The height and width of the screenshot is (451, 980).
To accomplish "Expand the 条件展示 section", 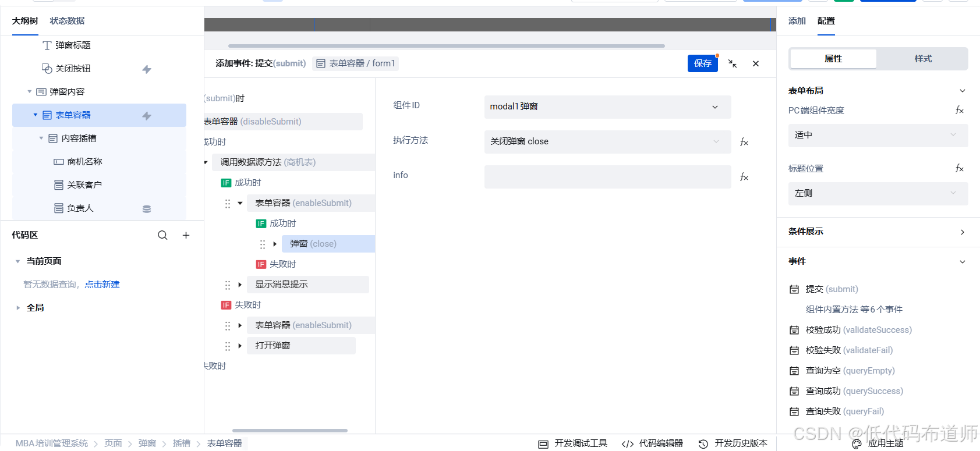I will tap(963, 232).
